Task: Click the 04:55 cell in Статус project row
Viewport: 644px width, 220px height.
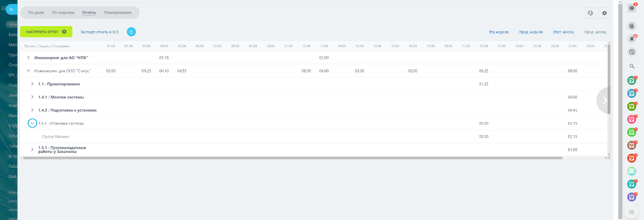Action: click(x=182, y=71)
